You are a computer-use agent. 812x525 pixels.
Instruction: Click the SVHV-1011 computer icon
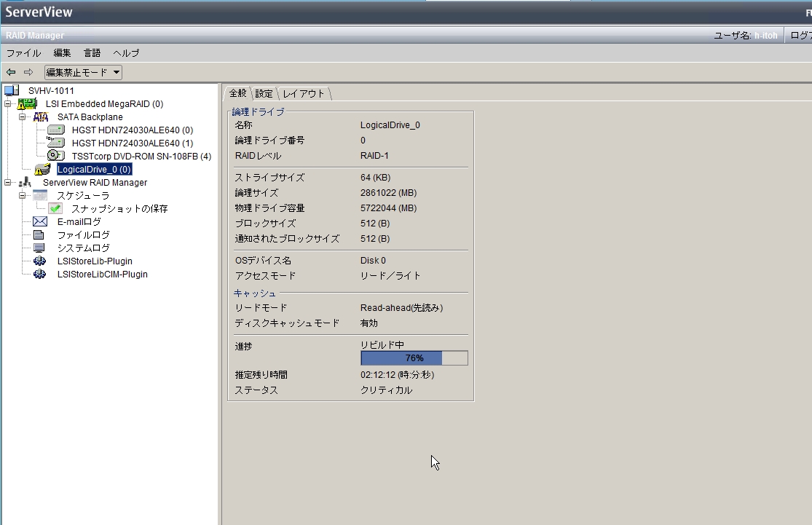[x=12, y=90]
